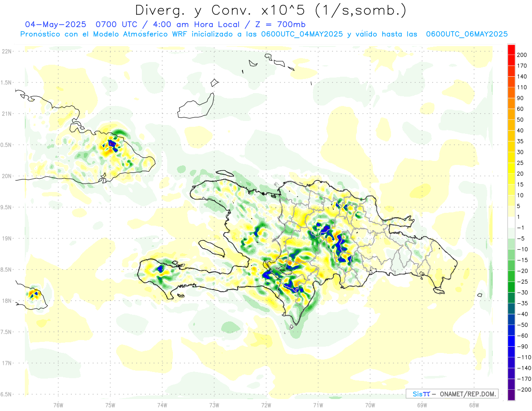Click the '21N' latitude label

pos(6,114)
